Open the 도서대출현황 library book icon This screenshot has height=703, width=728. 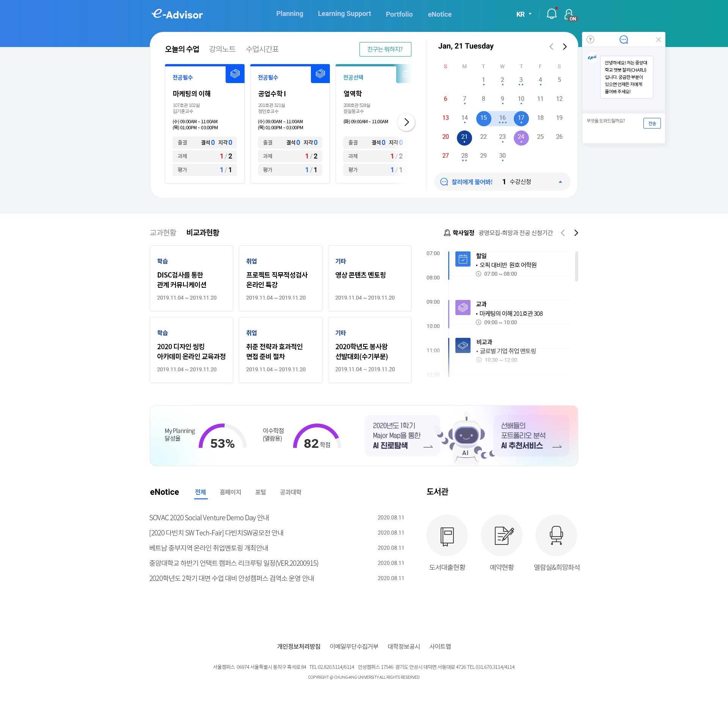pos(447,535)
